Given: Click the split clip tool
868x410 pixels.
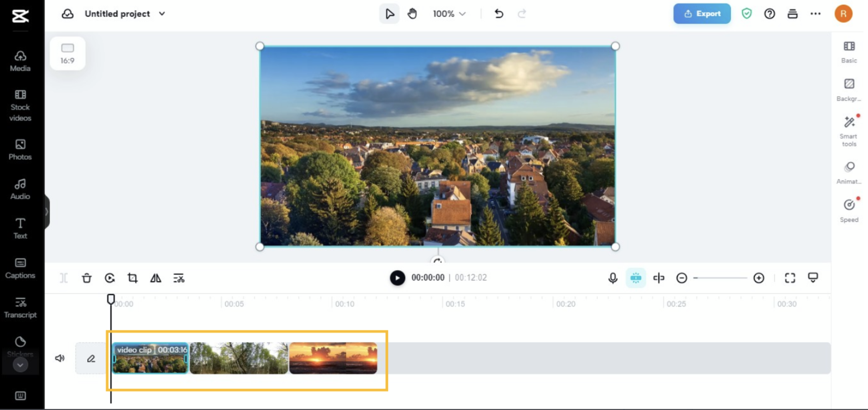Looking at the screenshot, I should [x=64, y=278].
